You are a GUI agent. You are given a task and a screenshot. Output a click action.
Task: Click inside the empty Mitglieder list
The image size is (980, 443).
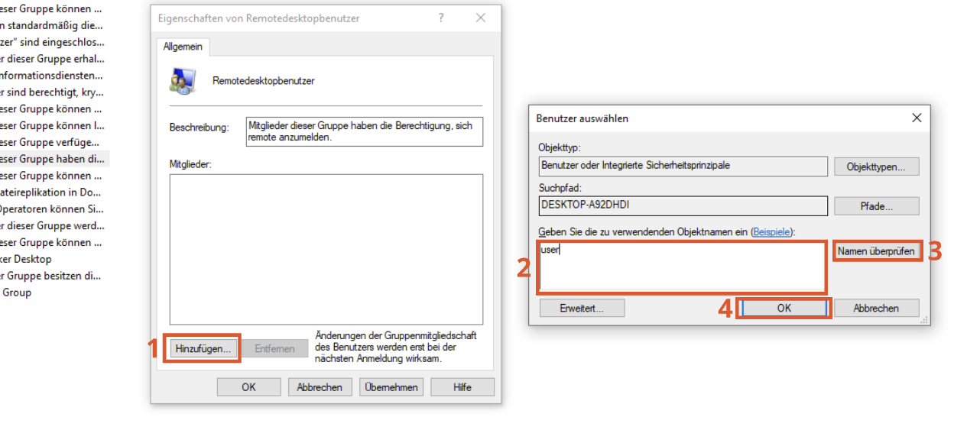click(326, 249)
